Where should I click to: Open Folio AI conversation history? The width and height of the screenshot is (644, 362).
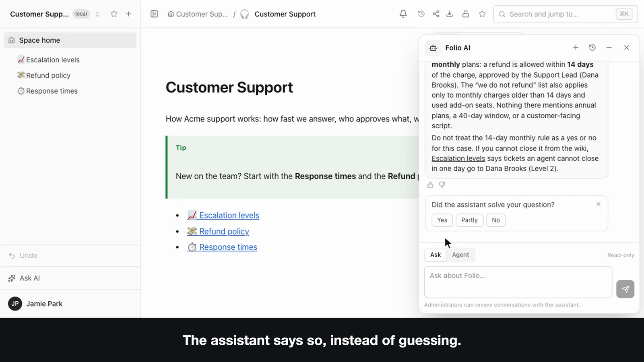(592, 47)
